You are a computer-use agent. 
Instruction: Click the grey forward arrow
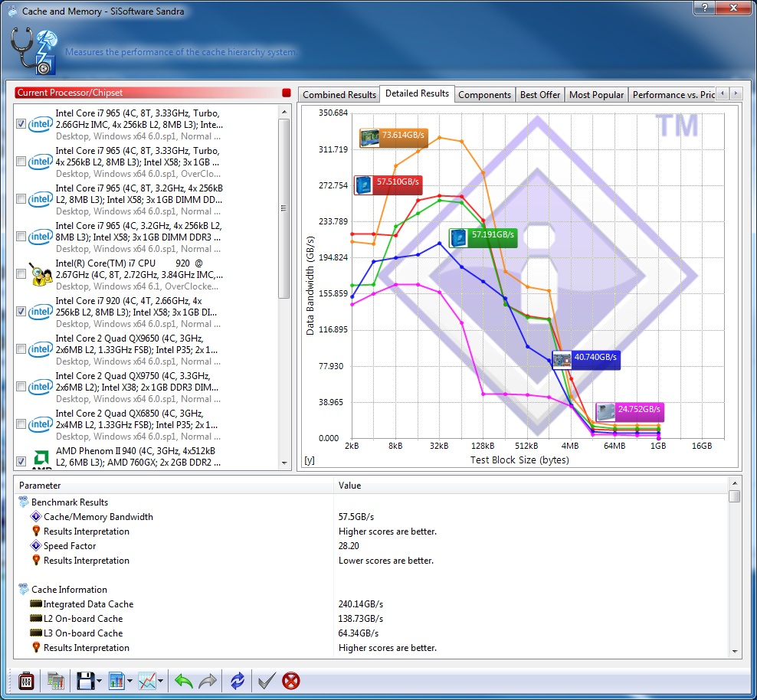pos(208,681)
